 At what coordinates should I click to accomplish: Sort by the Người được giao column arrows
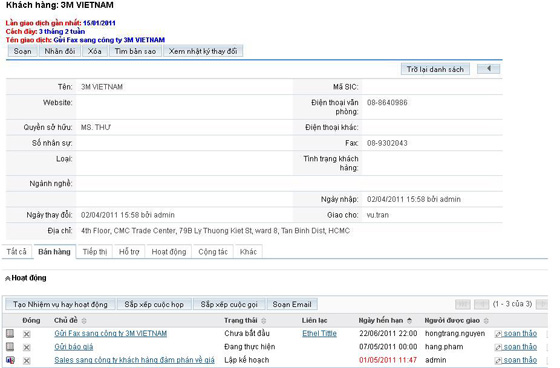click(x=486, y=320)
